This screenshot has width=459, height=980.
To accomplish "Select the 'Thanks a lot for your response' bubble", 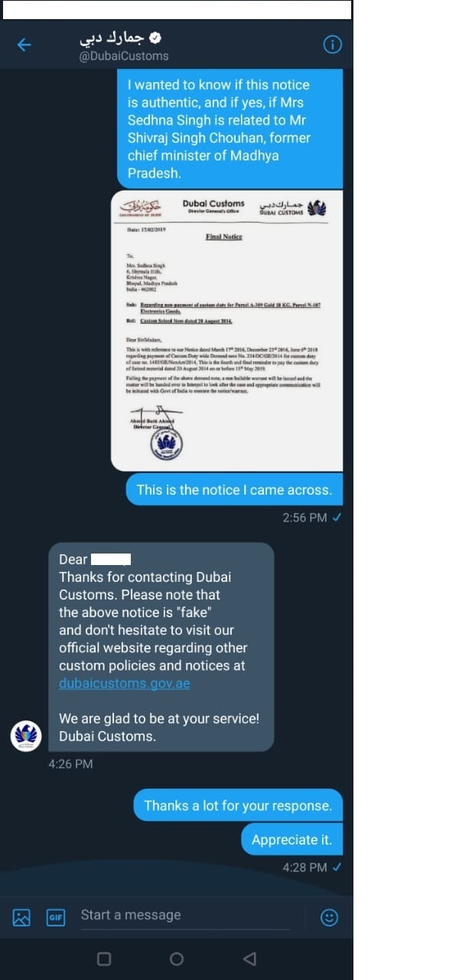I will coord(238,805).
